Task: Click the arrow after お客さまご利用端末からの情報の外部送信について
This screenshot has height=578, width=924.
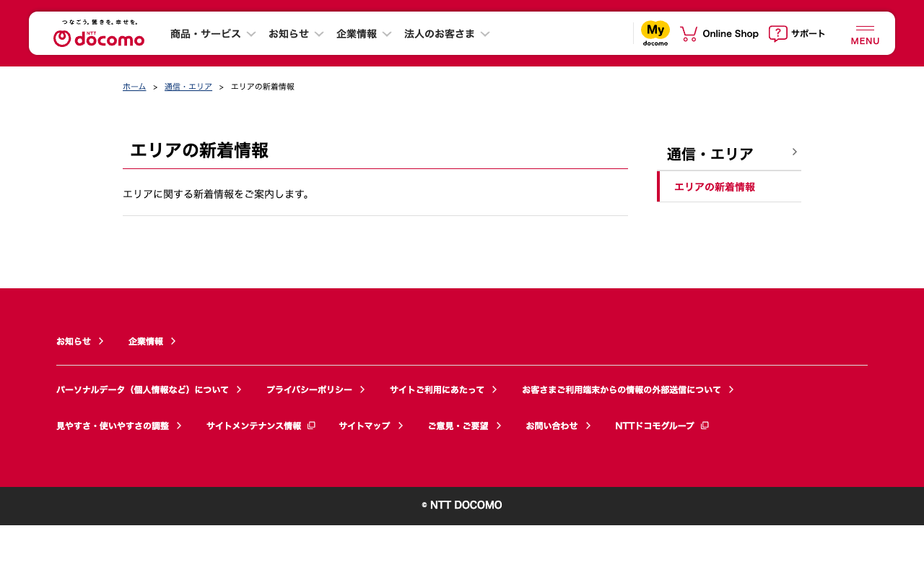Action: click(x=731, y=389)
